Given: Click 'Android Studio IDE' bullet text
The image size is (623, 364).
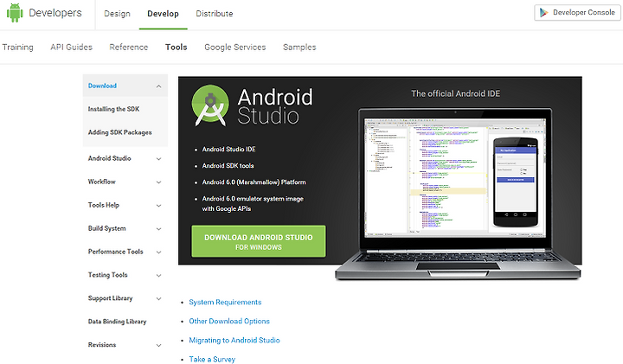Looking at the screenshot, I should (x=228, y=150).
